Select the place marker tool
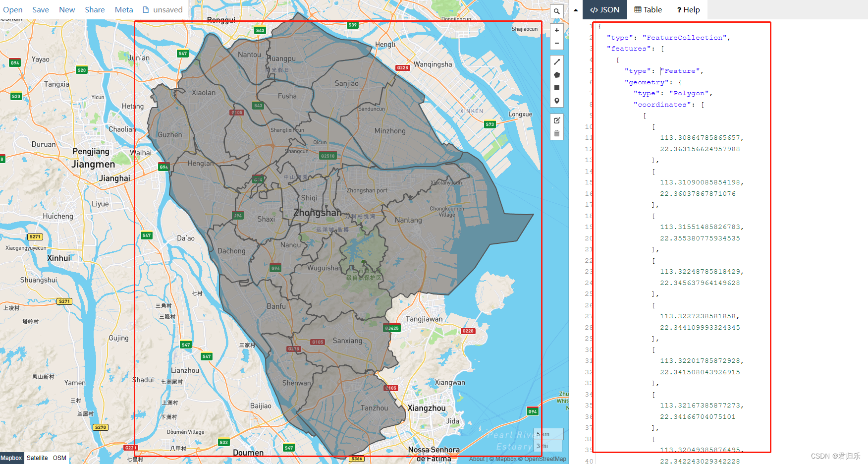This screenshot has width=868, height=464. point(557,101)
